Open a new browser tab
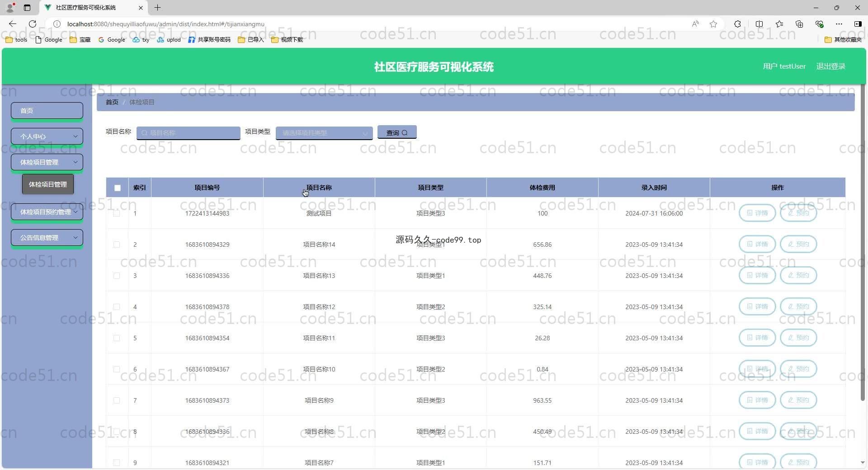868x470 pixels. [157, 8]
